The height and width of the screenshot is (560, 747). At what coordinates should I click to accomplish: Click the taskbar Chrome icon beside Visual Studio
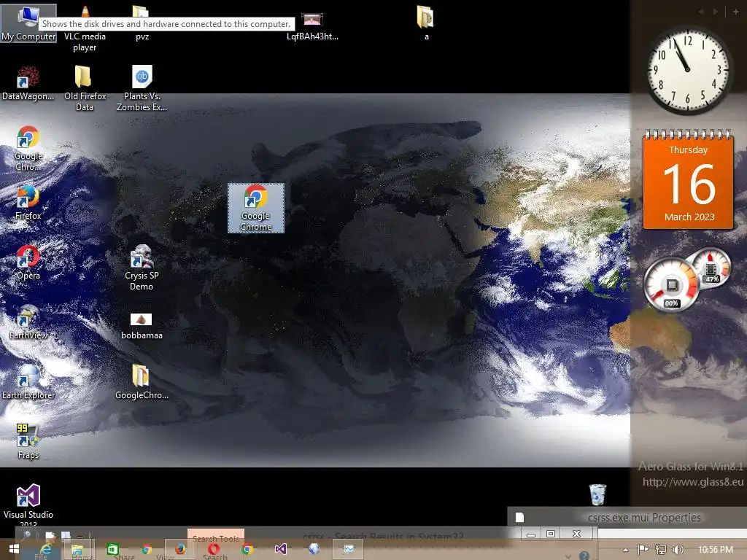(x=247, y=549)
